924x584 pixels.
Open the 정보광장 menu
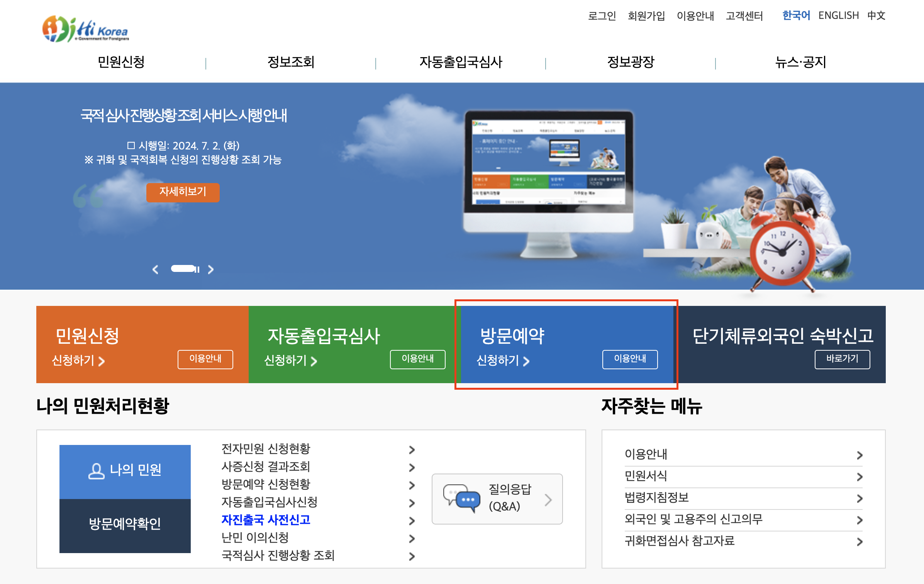tap(630, 62)
